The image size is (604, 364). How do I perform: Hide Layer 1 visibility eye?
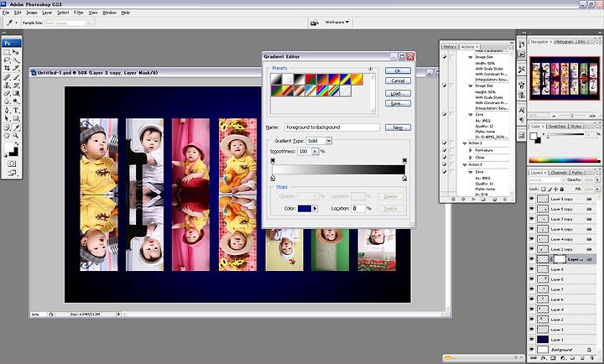click(532, 340)
